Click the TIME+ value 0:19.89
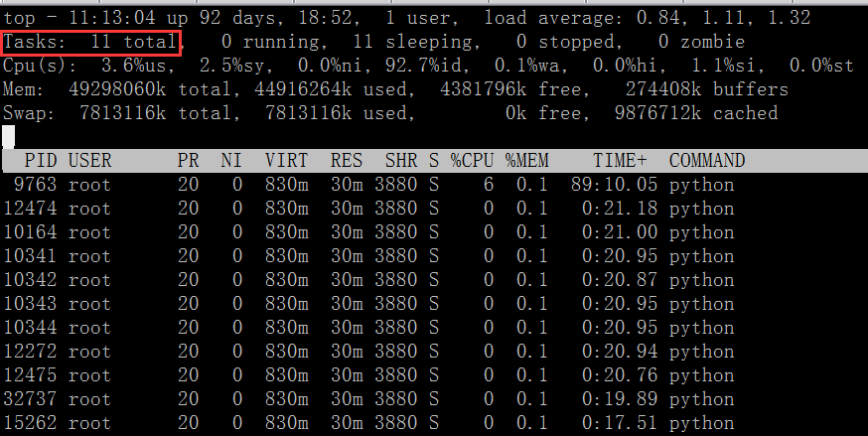868x436 pixels. point(620,399)
